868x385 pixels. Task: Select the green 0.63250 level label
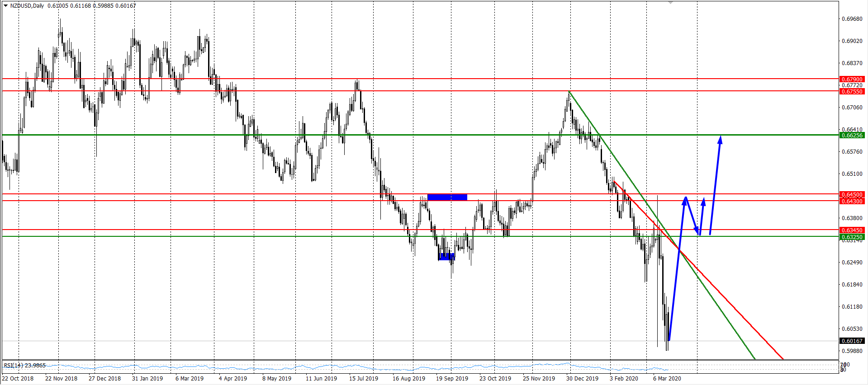[x=852, y=237]
